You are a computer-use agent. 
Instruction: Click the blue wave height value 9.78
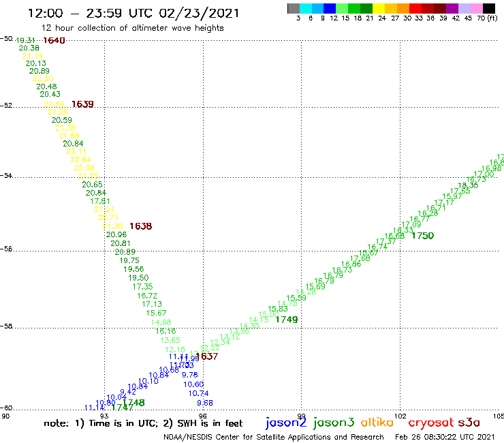189,375
